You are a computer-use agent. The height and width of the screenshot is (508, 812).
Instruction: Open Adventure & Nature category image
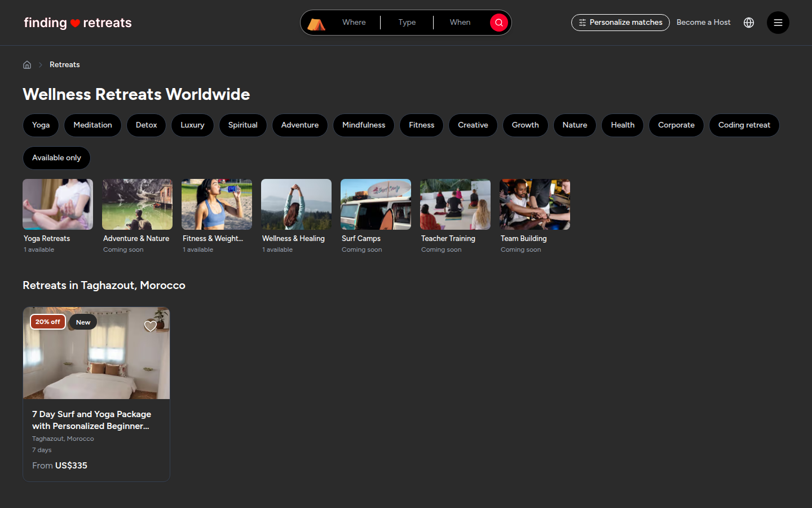(x=137, y=204)
